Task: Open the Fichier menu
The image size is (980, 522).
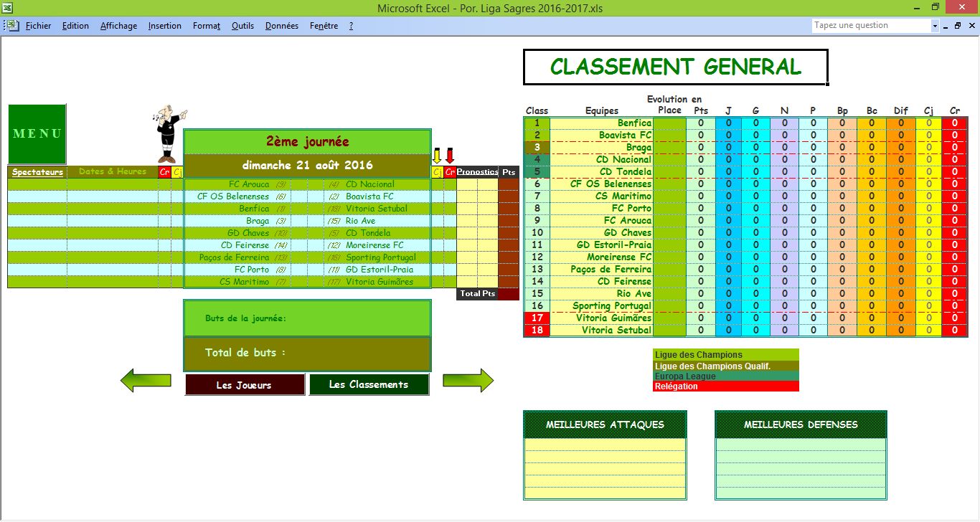Action: tap(38, 26)
